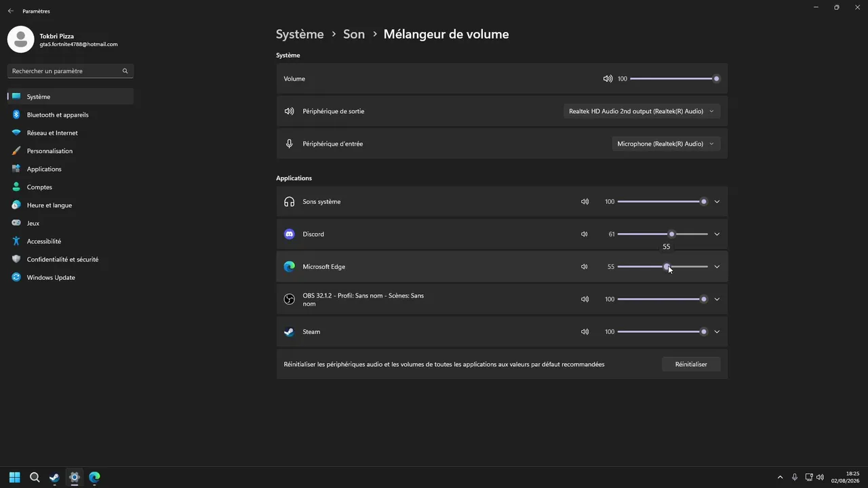Click the magnifier icon in the settings search box
This screenshot has height=488, width=868.
(x=125, y=71)
